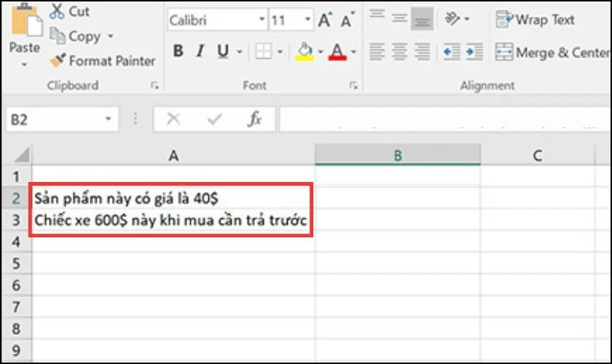This screenshot has width=612, height=364.
Task: Select empty cell B3
Action: [398, 221]
